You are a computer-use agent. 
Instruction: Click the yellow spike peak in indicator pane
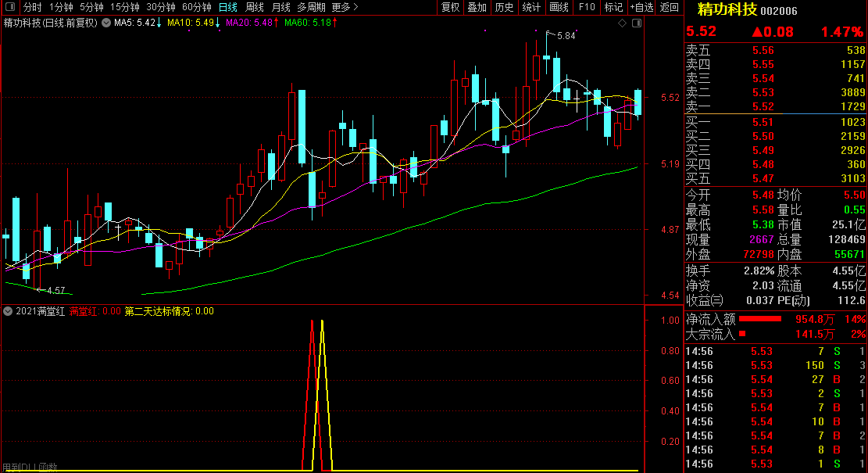click(x=322, y=321)
